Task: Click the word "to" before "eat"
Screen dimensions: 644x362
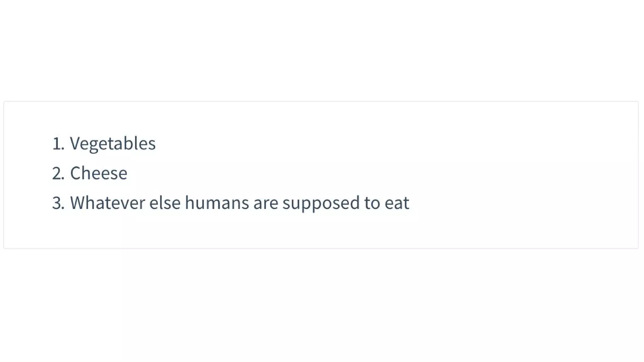Action: [372, 203]
